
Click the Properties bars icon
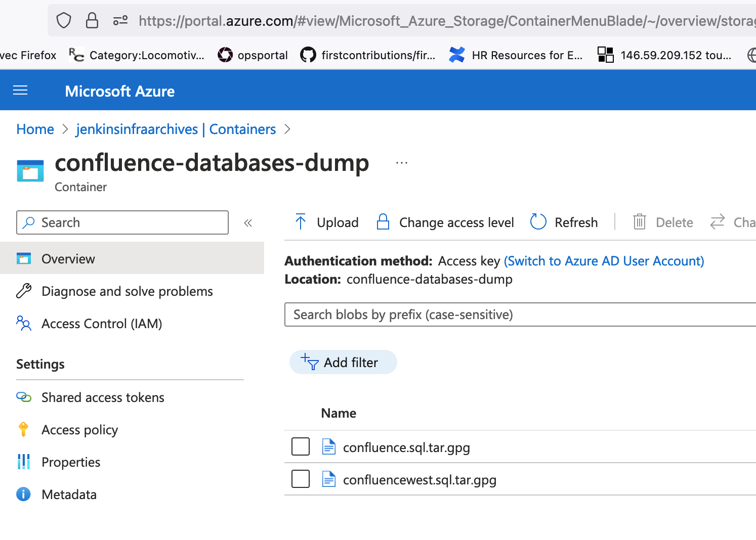(23, 462)
